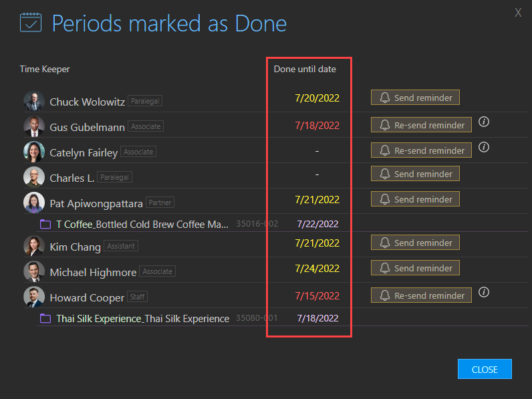Click folder icon for Thai Silk Experience
The width and height of the screenshot is (532, 399).
point(45,319)
